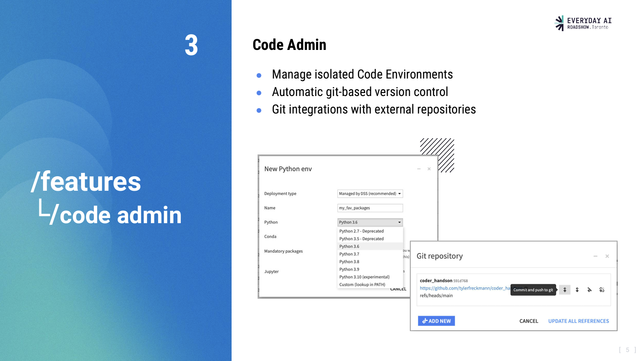
Task: Click CANCEL in the New Python env dialog
Action: point(397,288)
